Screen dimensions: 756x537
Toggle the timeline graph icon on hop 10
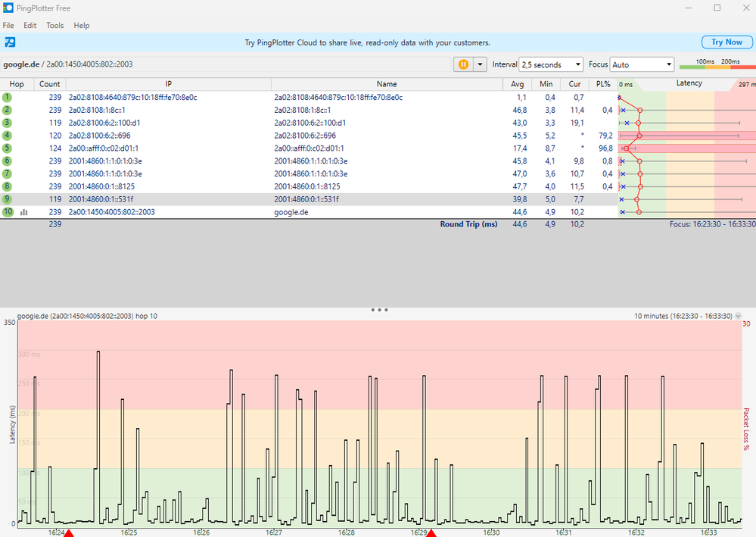click(23, 212)
